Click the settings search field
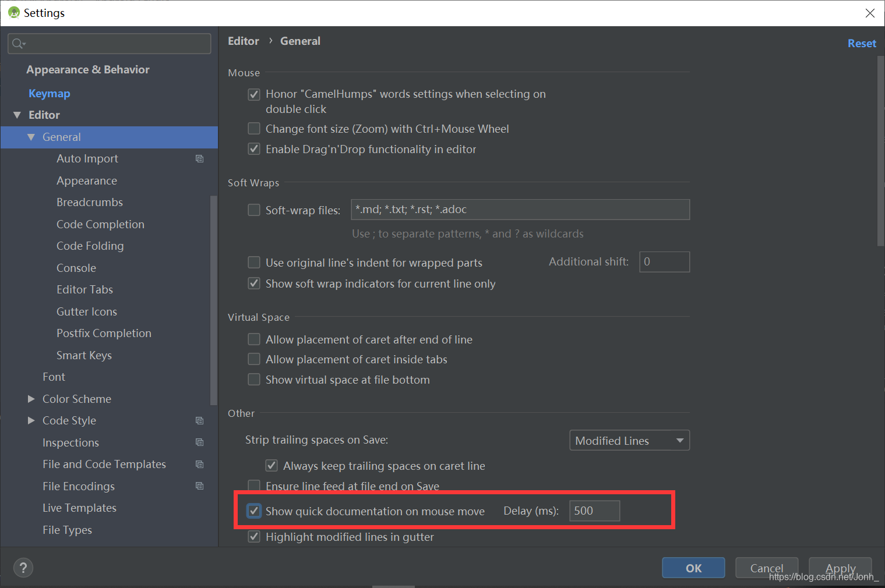This screenshot has width=885, height=588. pos(110,44)
